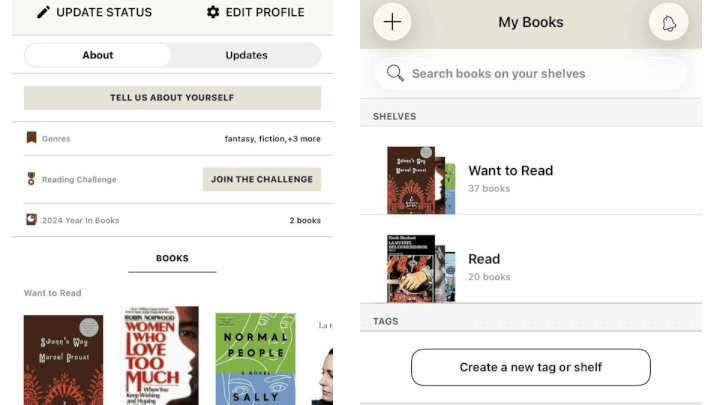Open notifications bell icon
This screenshot has height=405, width=720.
click(x=668, y=22)
